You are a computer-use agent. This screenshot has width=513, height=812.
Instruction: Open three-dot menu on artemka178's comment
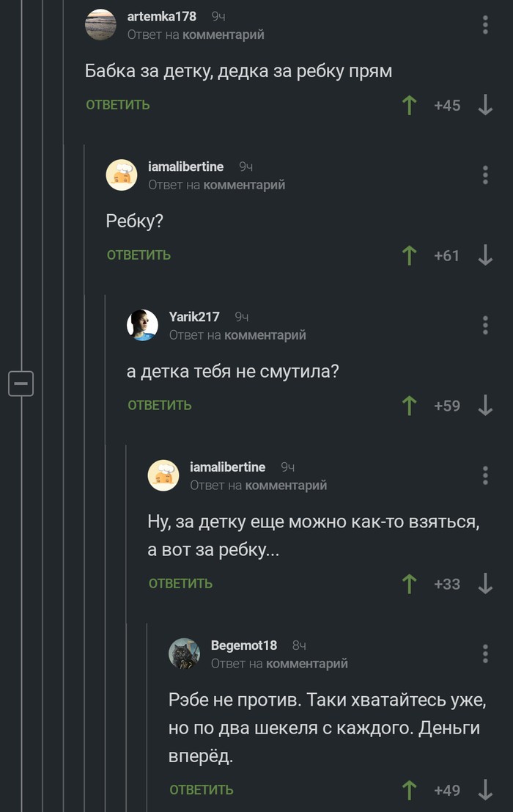click(485, 25)
